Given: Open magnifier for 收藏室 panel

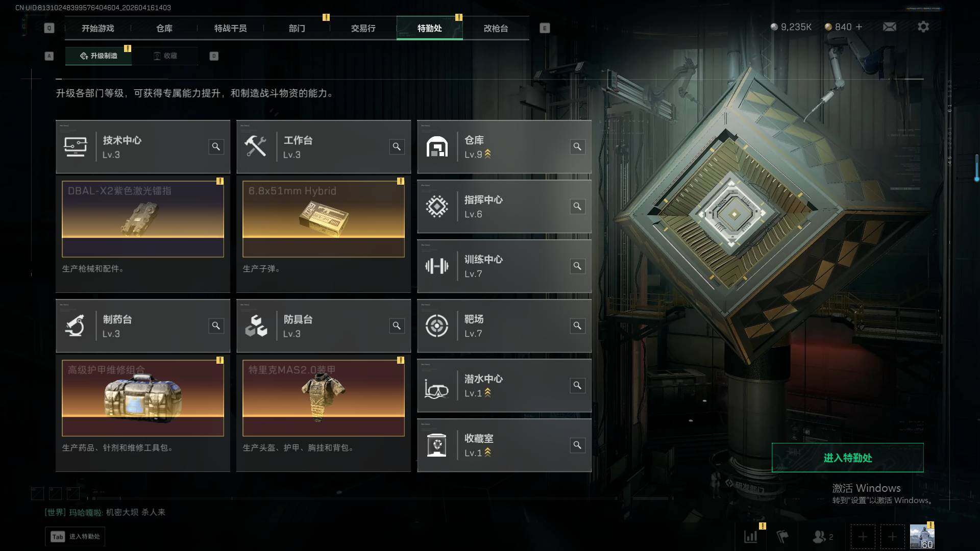Looking at the screenshot, I should click(577, 445).
